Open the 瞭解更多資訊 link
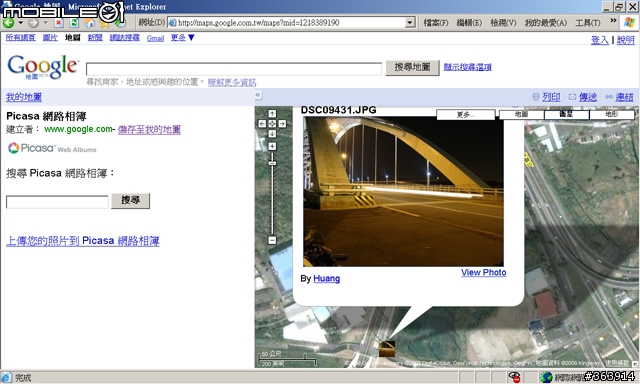 click(x=232, y=82)
